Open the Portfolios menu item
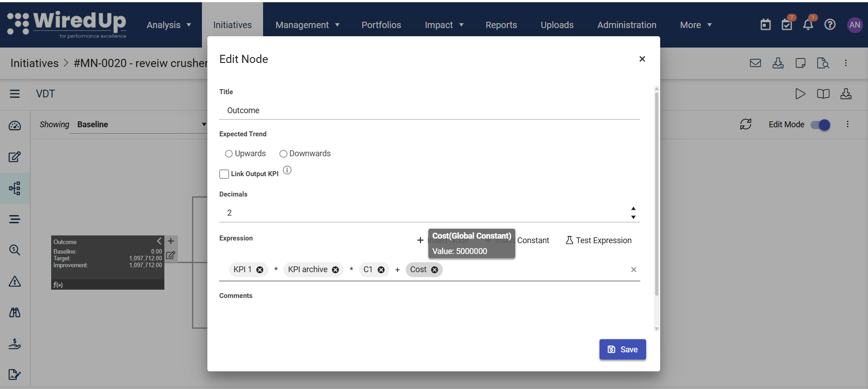 point(381,25)
